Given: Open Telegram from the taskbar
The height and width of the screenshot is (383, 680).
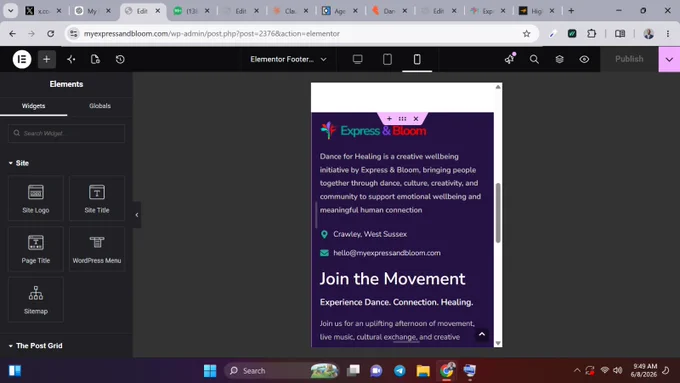Looking at the screenshot, I should click(399, 371).
